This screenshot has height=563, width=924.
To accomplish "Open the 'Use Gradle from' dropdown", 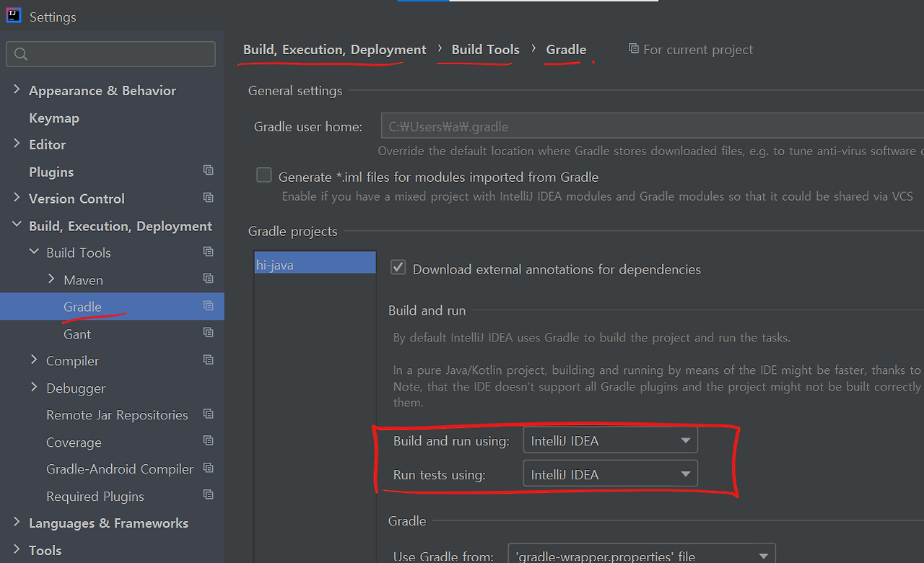I will pos(762,556).
